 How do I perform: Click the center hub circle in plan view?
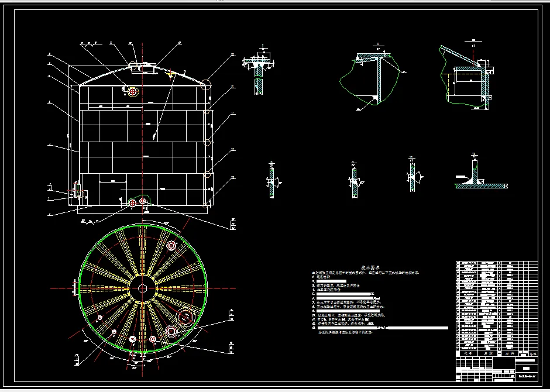[x=142, y=288]
